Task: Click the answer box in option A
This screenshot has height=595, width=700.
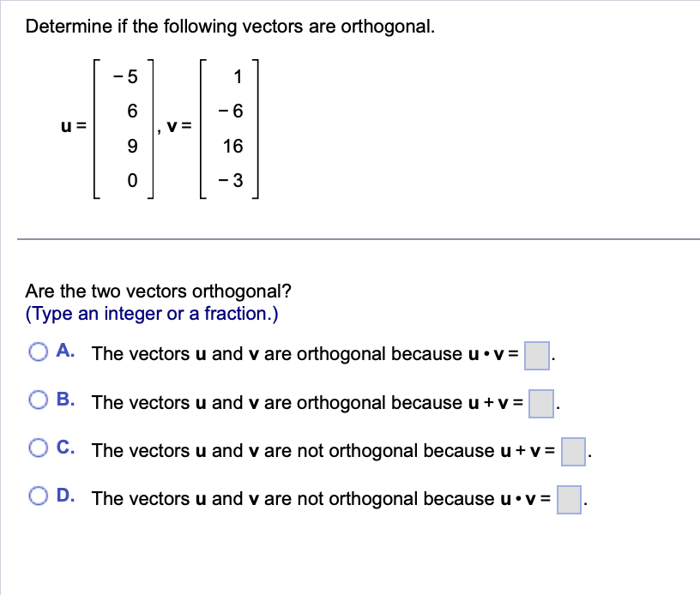Action: click(537, 357)
